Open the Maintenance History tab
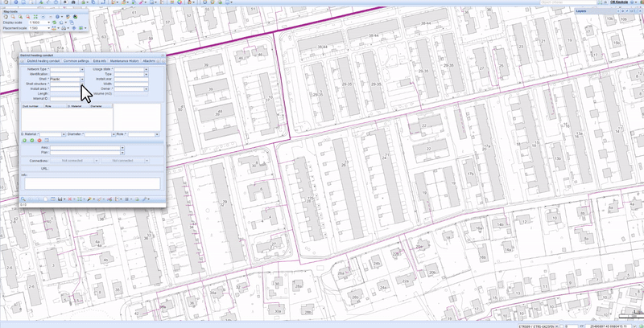Viewport: 644px width, 328px height. click(125, 61)
